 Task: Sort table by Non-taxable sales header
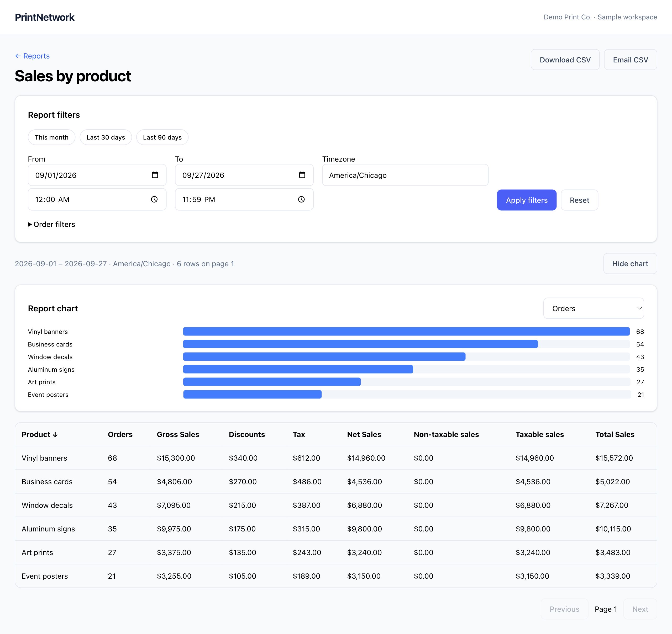coord(447,435)
